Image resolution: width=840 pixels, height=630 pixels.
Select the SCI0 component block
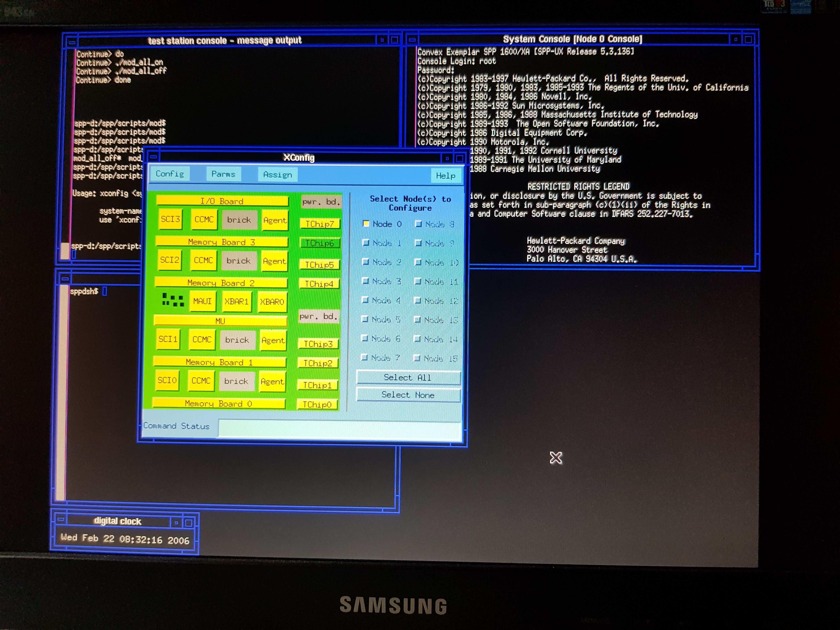[167, 380]
